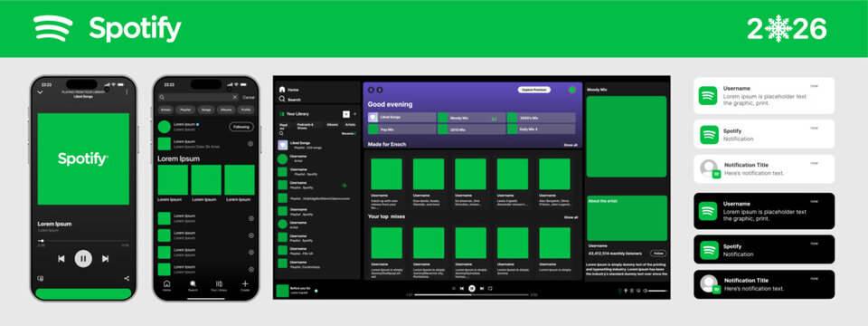868x326 pixels.
Task: Expand the library with the arrow icon
Action: point(354,114)
